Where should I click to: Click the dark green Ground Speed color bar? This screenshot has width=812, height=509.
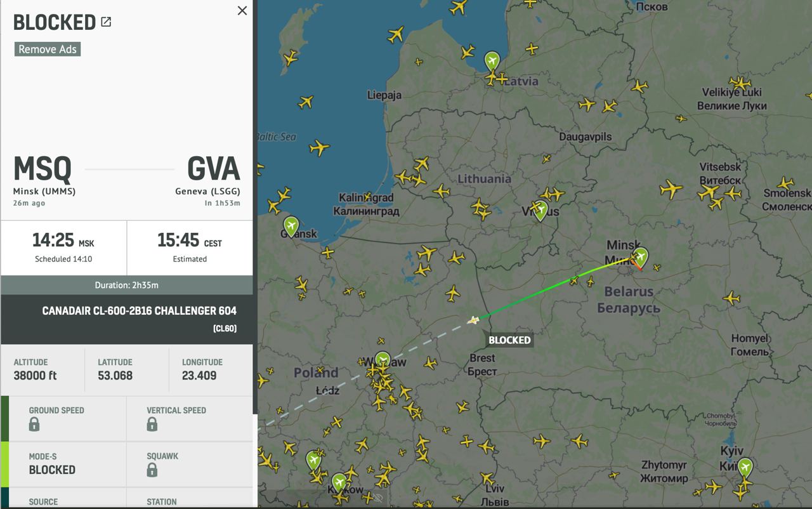[x=4, y=419]
